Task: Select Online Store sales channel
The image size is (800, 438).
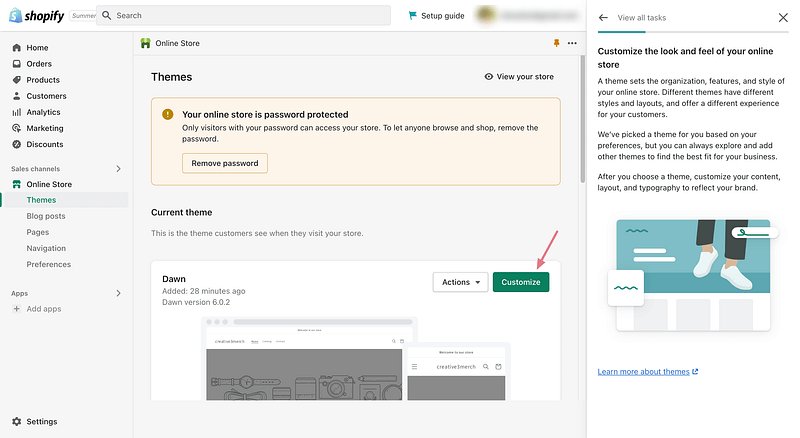Action: click(x=49, y=184)
